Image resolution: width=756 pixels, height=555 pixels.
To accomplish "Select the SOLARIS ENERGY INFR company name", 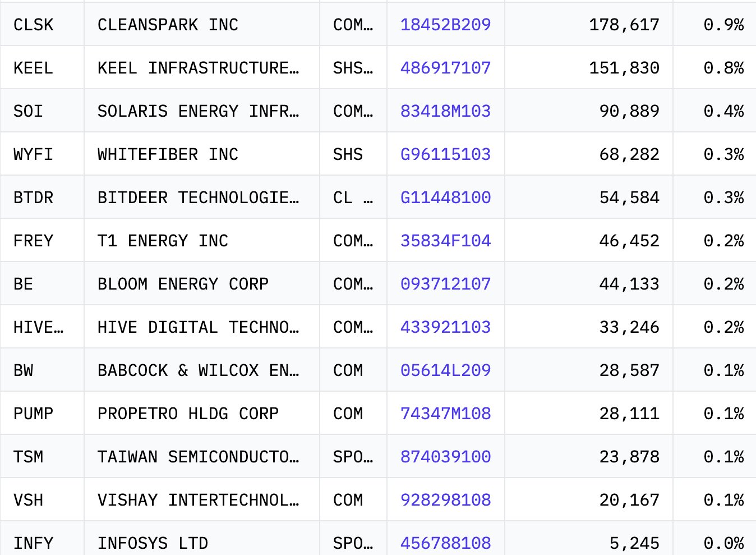I will click(x=199, y=111).
